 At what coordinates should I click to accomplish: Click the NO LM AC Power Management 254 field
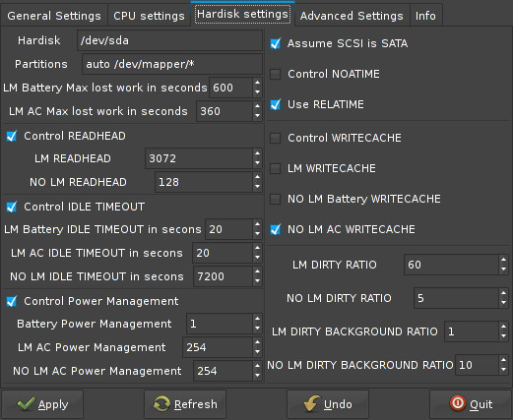[223, 371]
